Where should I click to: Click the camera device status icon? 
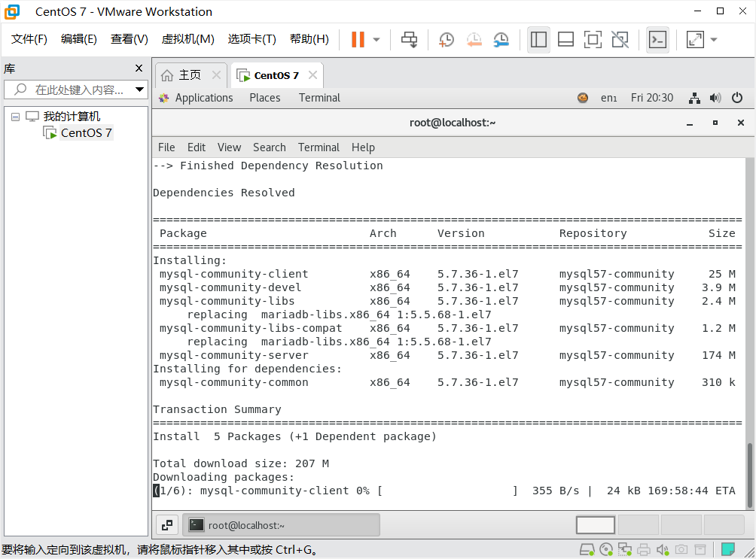pyautogui.click(x=681, y=549)
